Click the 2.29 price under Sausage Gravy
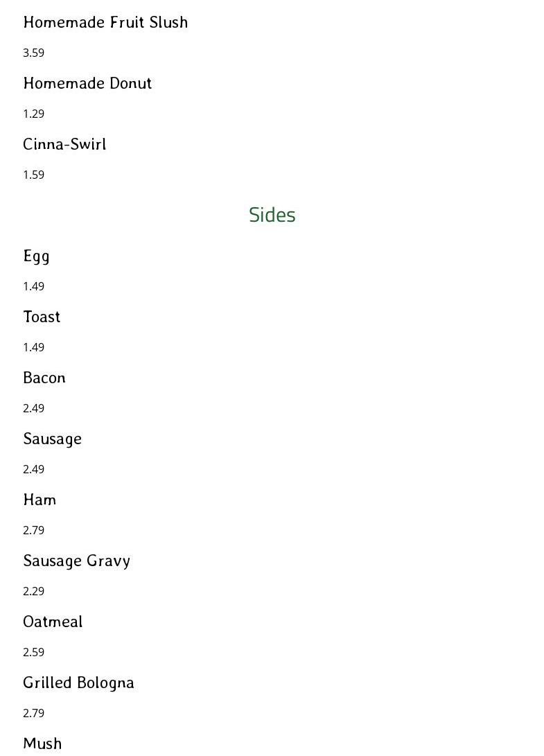This screenshot has width=544, height=756. [x=33, y=591]
